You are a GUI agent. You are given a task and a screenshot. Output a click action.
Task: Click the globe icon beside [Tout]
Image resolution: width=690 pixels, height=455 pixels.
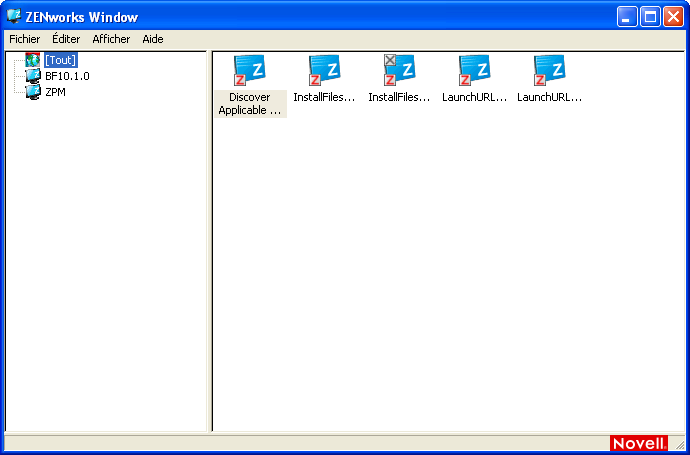33,60
